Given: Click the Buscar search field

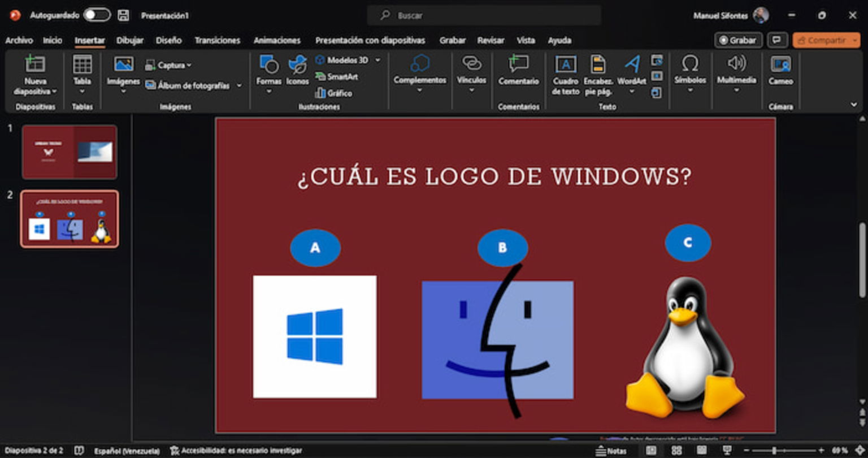Looking at the screenshot, I should click(484, 15).
